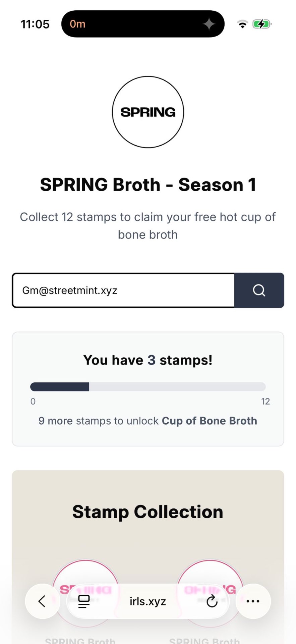The image size is (296, 644).
Task: Tap the sparkle icon in the Dynamic Island
Action: pyautogui.click(x=209, y=24)
